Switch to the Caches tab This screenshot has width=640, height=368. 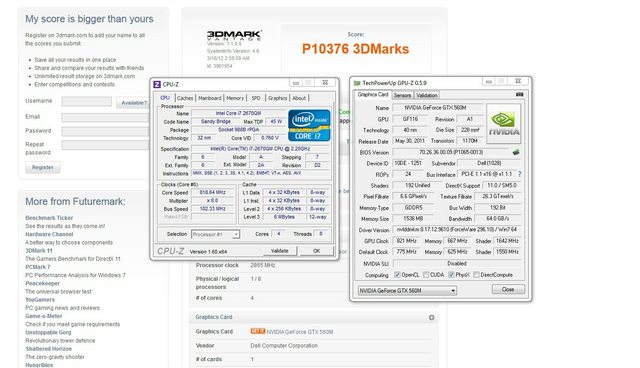(185, 98)
